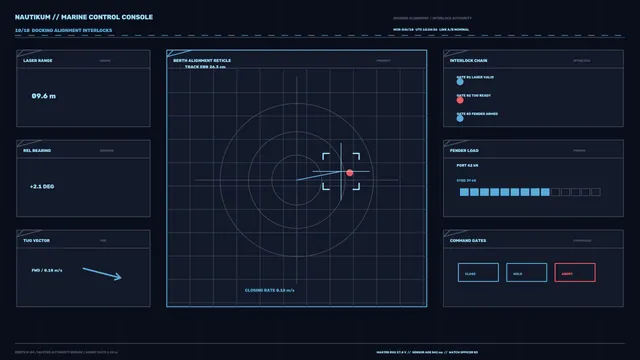Click the BERTH ALIGNMENT RETICLE title

(202, 60)
